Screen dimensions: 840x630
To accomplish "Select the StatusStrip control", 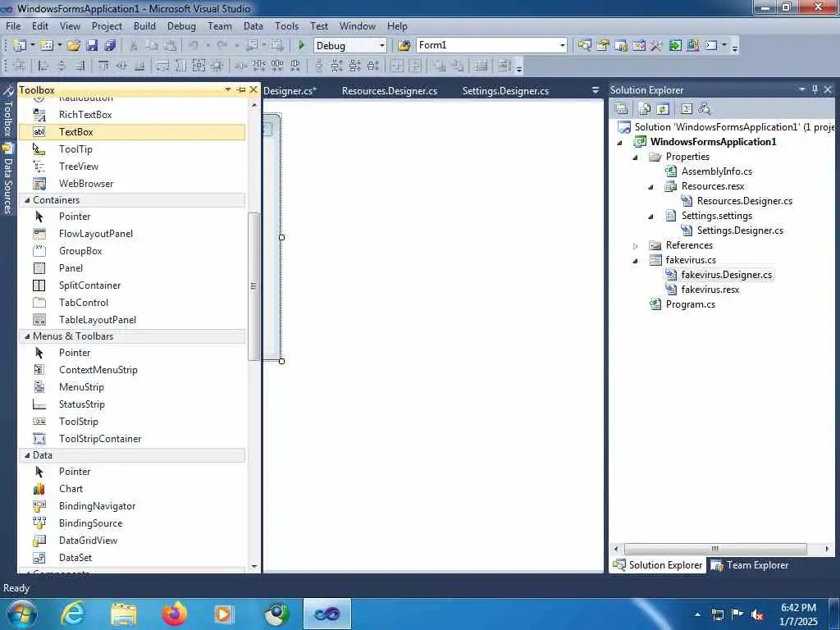I will [x=132, y=404].
